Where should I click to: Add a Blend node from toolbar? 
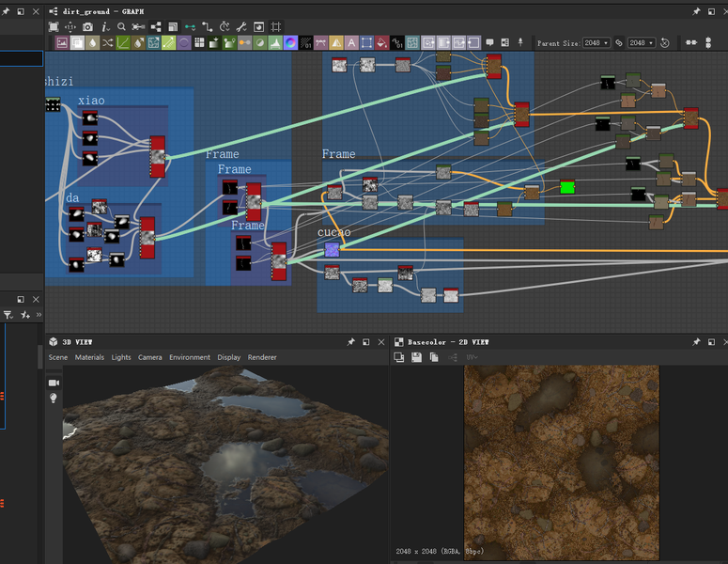[77, 43]
